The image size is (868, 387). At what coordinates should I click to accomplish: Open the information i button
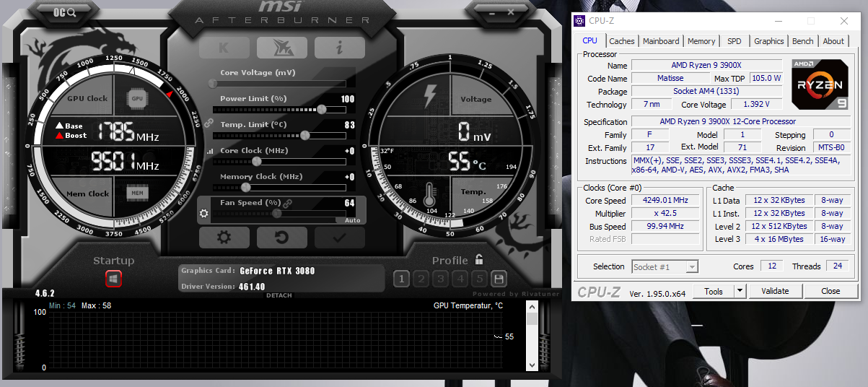pyautogui.click(x=339, y=48)
